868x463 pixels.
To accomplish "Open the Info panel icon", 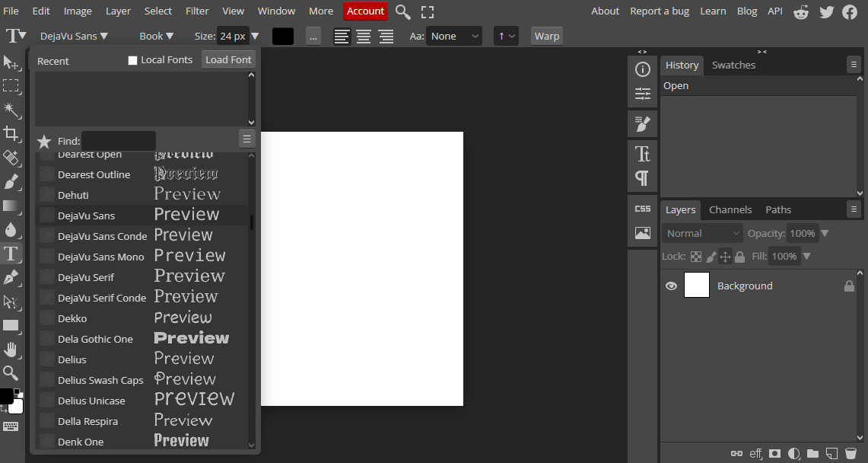I will (x=643, y=69).
